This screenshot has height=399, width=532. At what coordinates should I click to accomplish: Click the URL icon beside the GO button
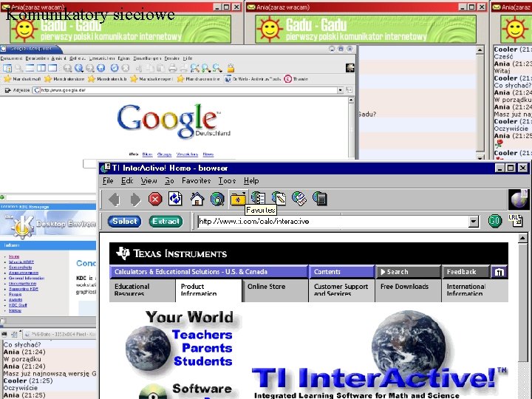point(516,220)
